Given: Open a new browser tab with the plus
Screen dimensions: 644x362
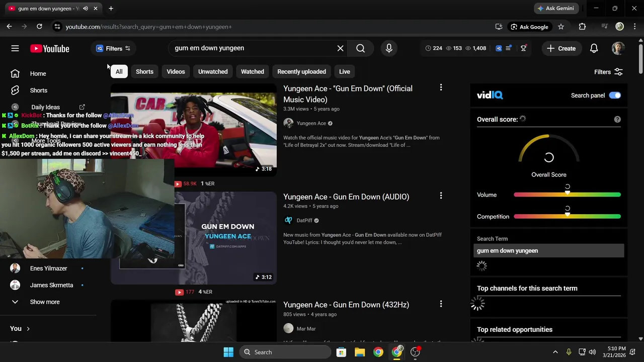Looking at the screenshot, I should pyautogui.click(x=111, y=9).
